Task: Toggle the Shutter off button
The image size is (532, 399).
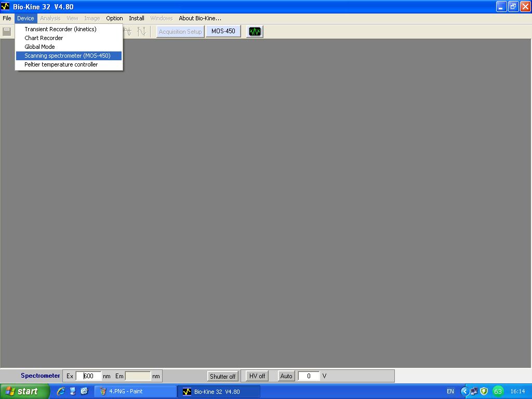Action: click(x=222, y=376)
